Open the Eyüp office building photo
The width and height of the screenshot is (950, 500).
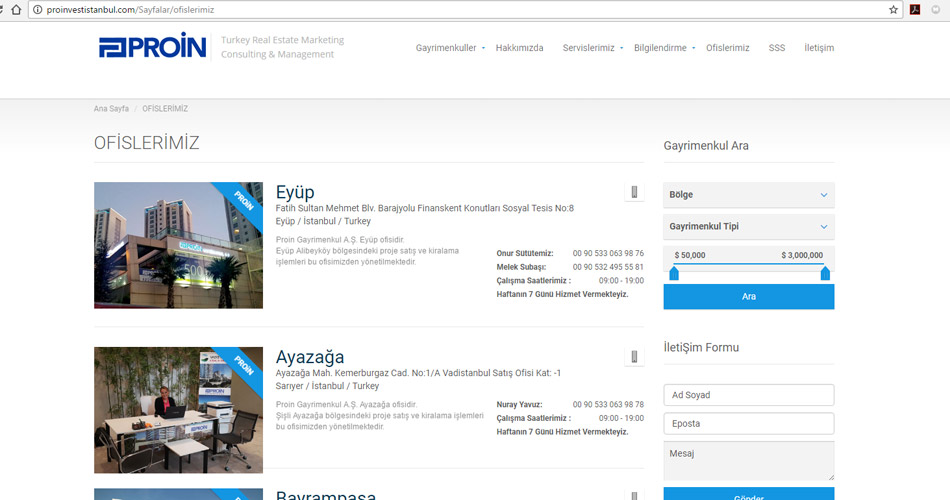pyautogui.click(x=178, y=245)
